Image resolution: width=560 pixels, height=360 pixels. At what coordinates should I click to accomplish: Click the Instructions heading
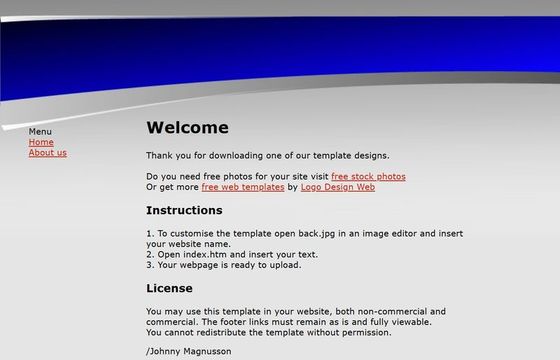[x=184, y=210]
